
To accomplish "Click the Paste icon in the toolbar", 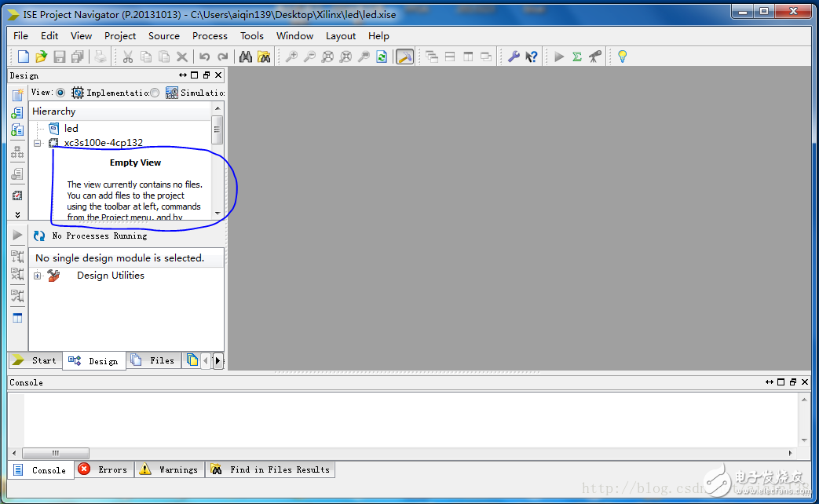I will tap(164, 56).
